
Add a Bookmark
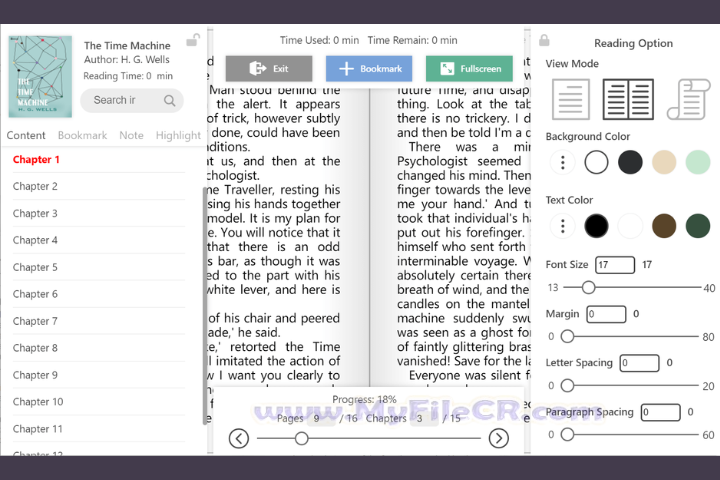369,69
